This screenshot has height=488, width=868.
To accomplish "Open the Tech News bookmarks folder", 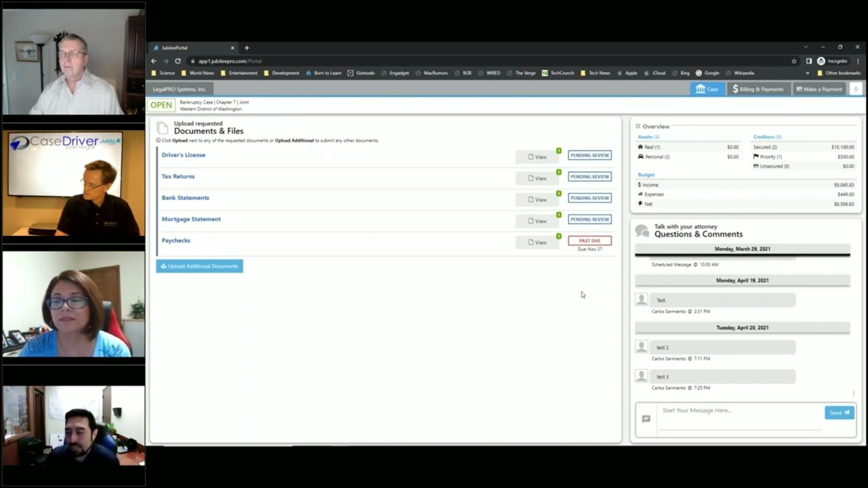I will 595,73.
